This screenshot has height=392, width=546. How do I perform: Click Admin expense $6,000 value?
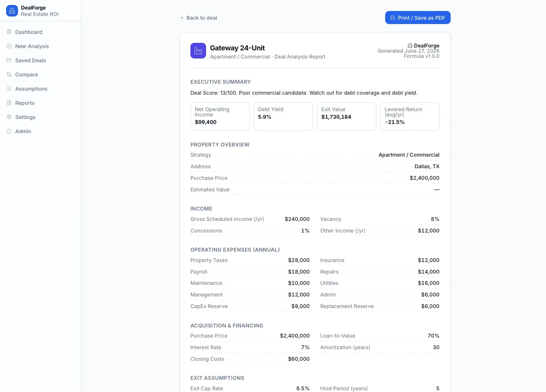430,295
